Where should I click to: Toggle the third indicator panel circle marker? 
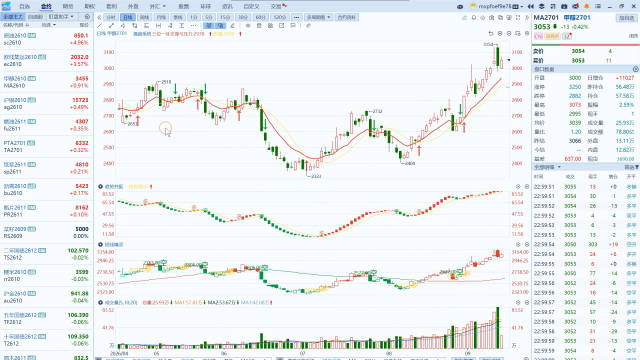pyautogui.click(x=100, y=244)
